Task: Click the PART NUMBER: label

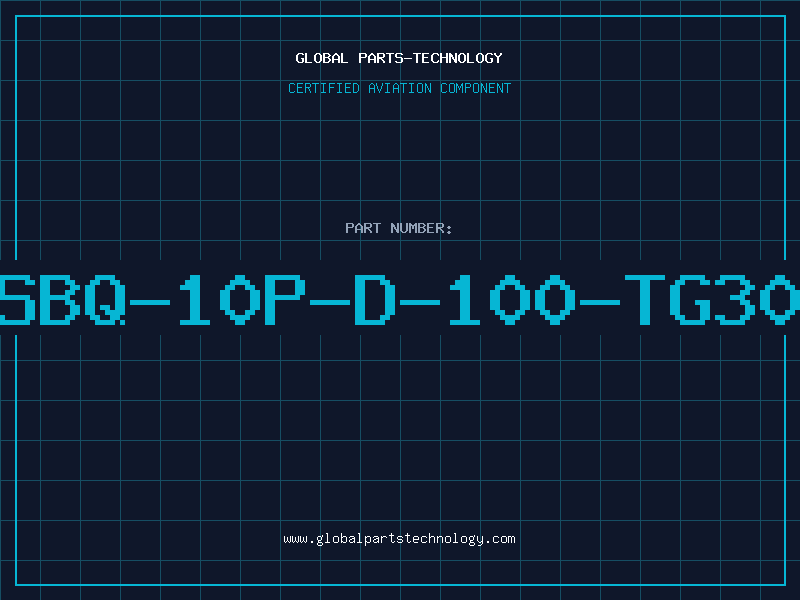Action: click(x=398, y=228)
